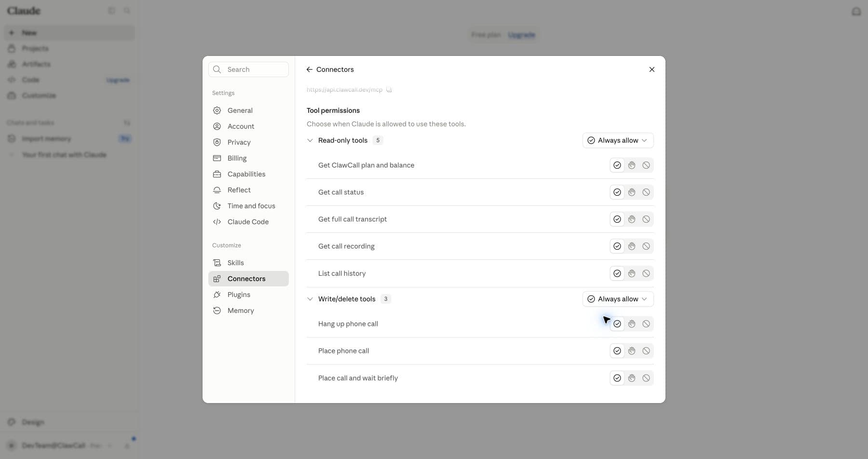Open Time and focus settings
The height and width of the screenshot is (459, 868).
[x=248, y=206]
